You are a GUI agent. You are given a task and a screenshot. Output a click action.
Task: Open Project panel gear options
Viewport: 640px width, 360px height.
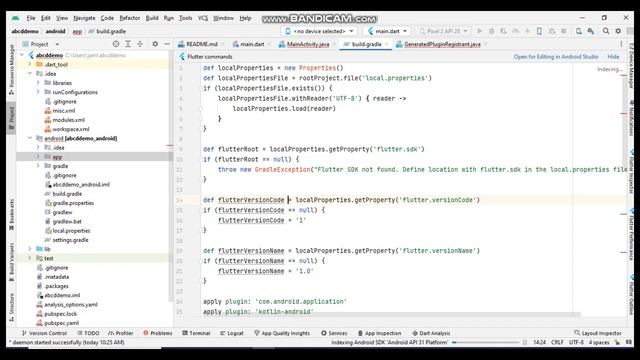point(155,44)
